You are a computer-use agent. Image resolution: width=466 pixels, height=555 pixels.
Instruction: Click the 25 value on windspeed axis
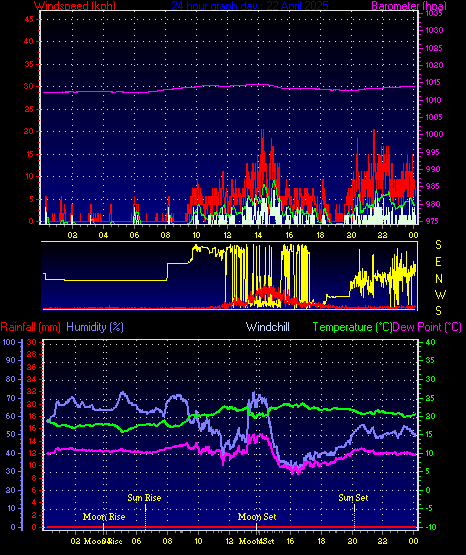coord(28,109)
